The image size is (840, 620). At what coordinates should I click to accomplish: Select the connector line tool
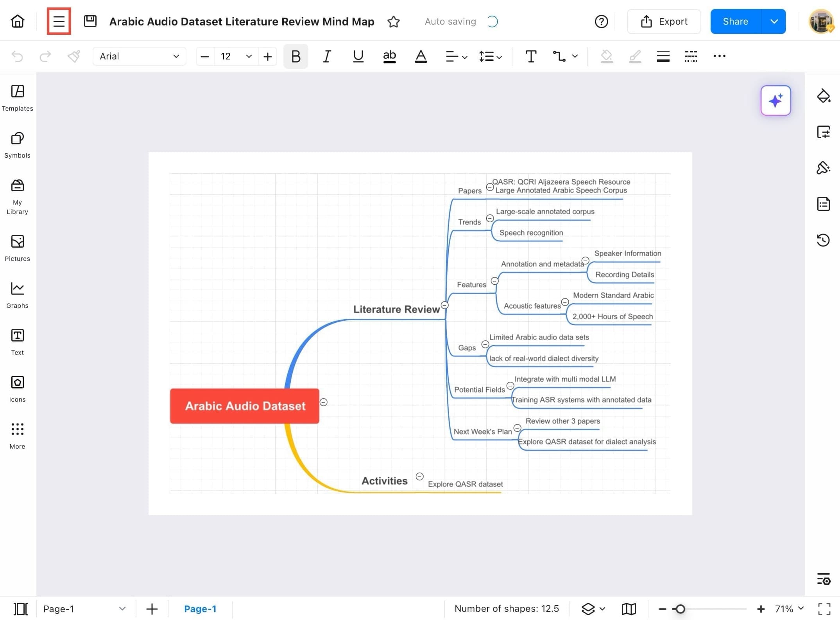coord(559,56)
